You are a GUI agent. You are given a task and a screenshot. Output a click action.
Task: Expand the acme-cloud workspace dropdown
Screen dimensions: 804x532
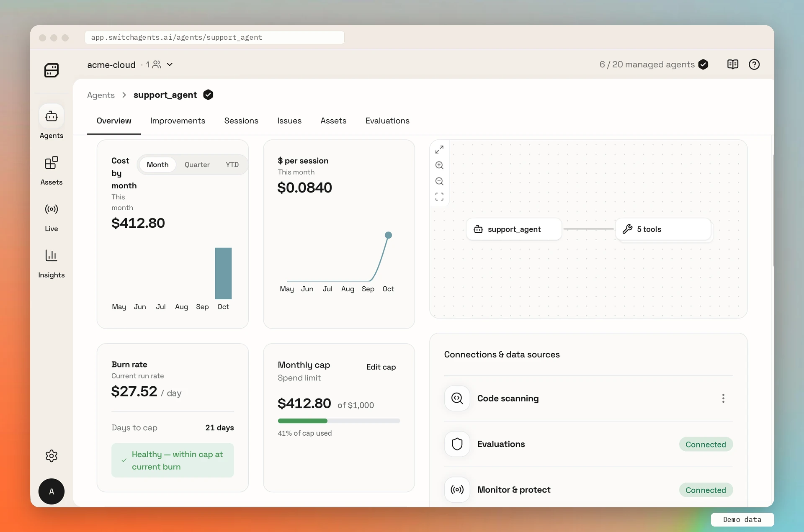[x=170, y=64]
